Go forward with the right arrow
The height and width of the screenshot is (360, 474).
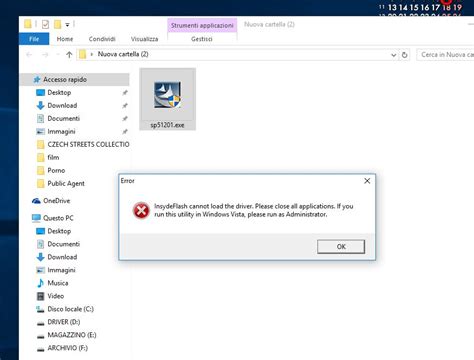pos(45,54)
